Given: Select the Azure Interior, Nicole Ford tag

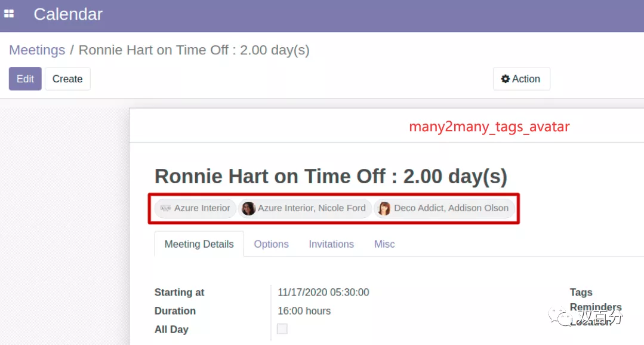Looking at the screenshot, I should point(305,208).
